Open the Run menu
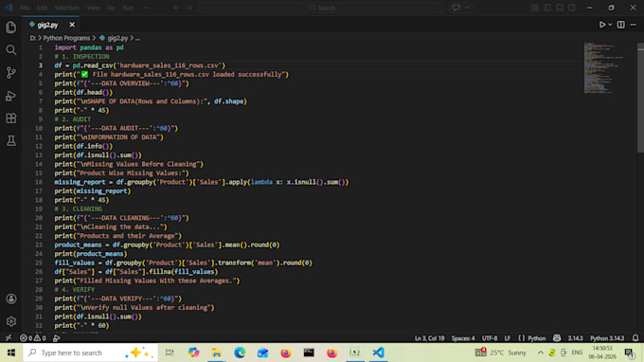 coord(128,8)
